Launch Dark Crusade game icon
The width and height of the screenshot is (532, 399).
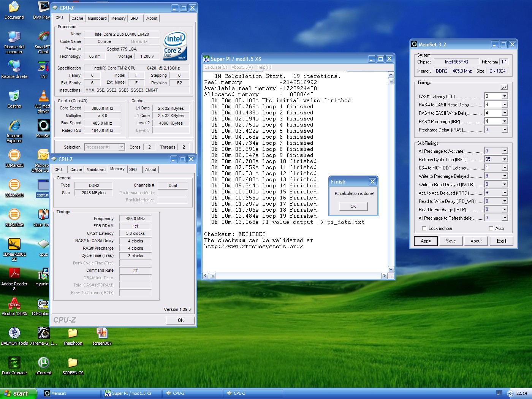click(x=14, y=366)
